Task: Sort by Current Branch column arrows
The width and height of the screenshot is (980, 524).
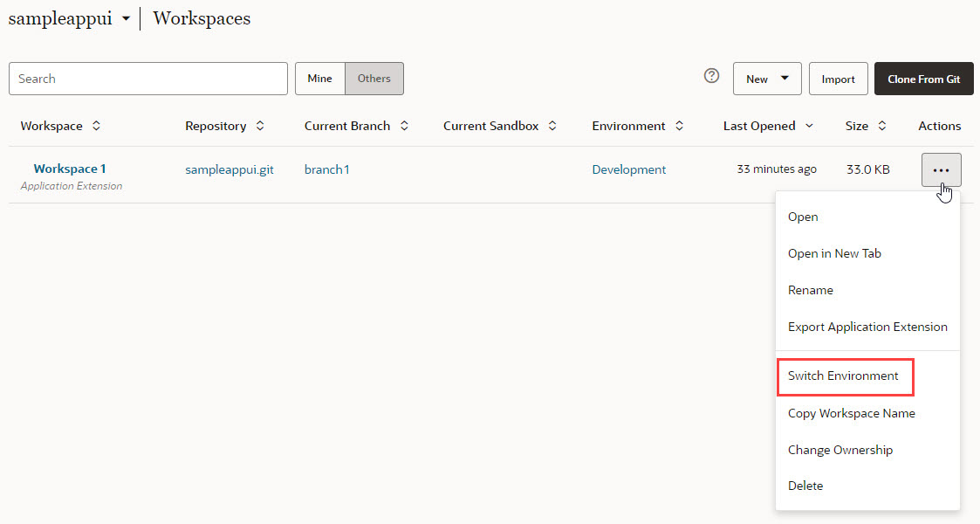Action: 404,126
